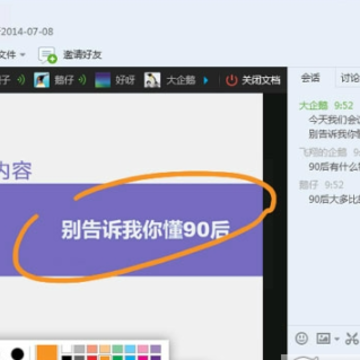Click the message starting 90后有什么
The height and width of the screenshot is (360, 360).
(x=334, y=166)
